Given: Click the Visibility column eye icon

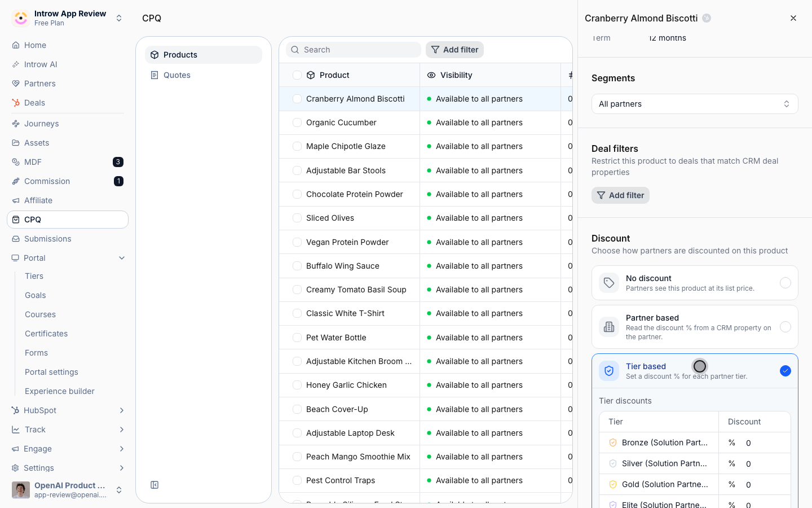Looking at the screenshot, I should coord(431,75).
